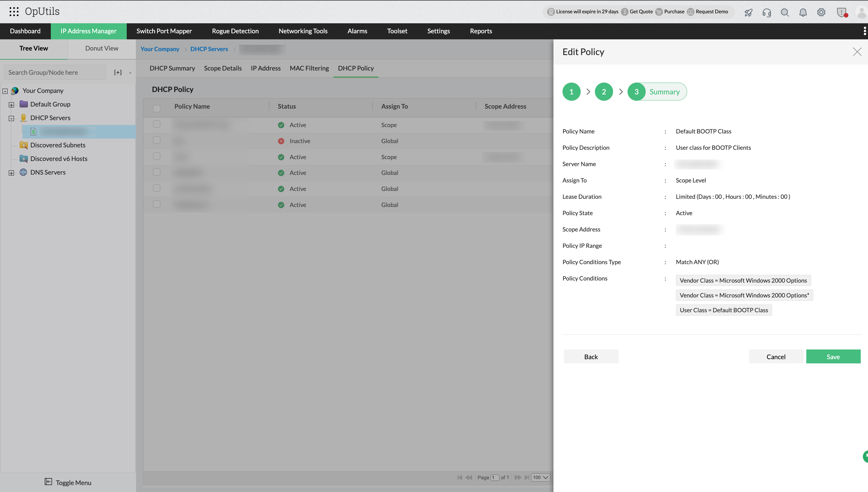868x492 pixels.
Task: Open the rows-per-page 100 dropdown
Action: click(x=540, y=477)
